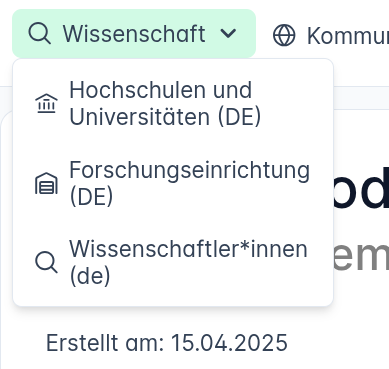Screen dimensions: 389x369
Task: Click the bold heading partially hidden behind menu
Action: (361, 187)
